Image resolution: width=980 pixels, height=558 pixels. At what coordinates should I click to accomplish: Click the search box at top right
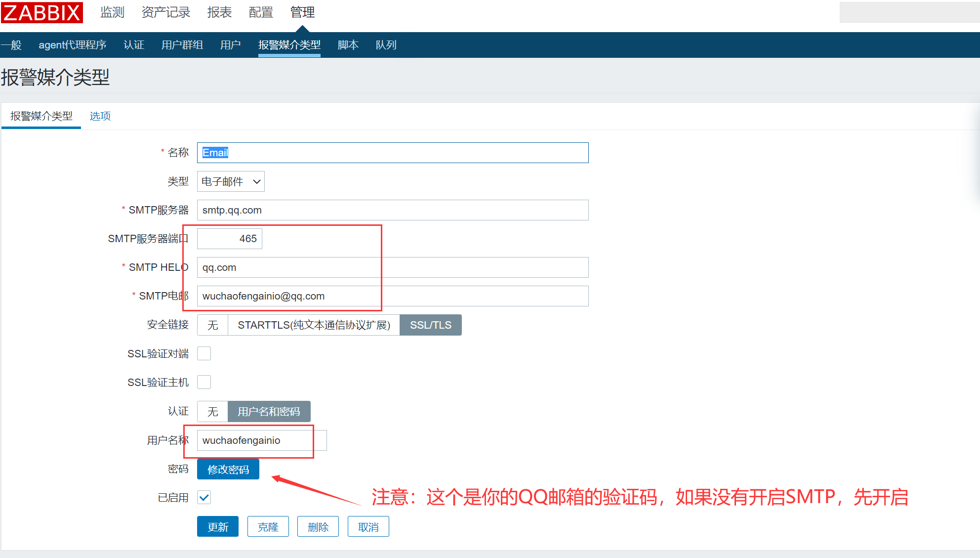click(909, 12)
